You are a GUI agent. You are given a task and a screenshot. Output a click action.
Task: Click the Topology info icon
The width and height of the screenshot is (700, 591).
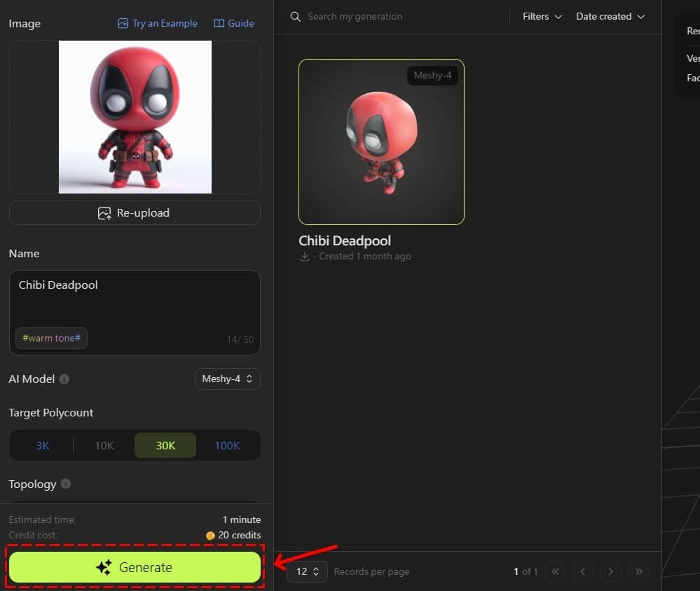click(66, 484)
